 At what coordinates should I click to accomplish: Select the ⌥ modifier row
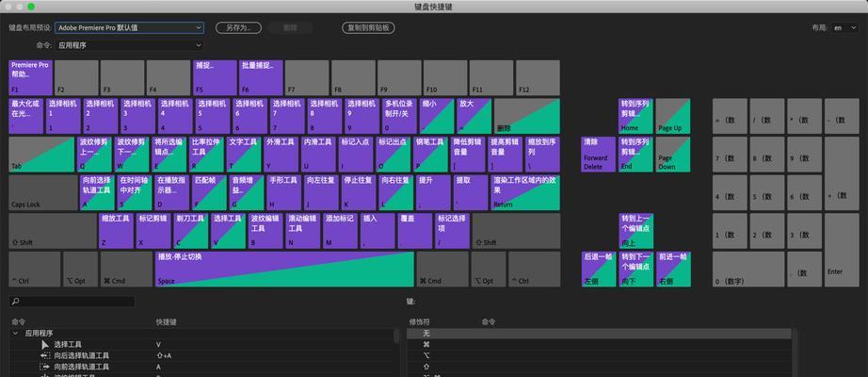click(599, 355)
